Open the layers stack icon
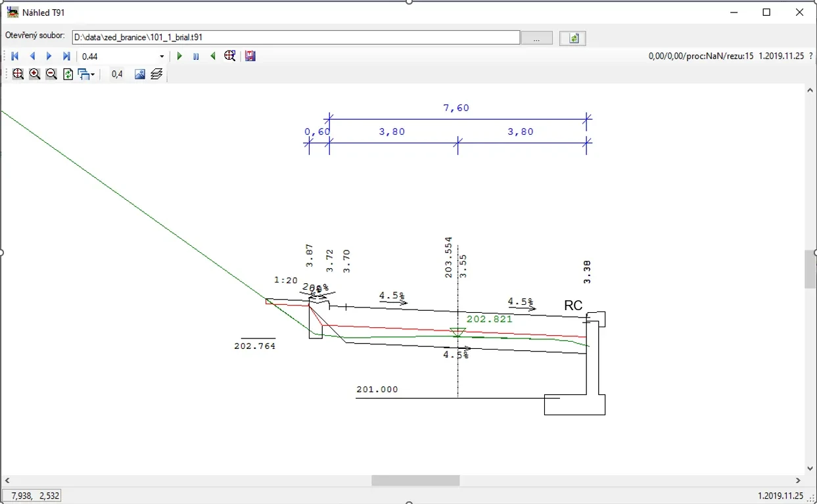The height and width of the screenshot is (504, 817). click(156, 74)
